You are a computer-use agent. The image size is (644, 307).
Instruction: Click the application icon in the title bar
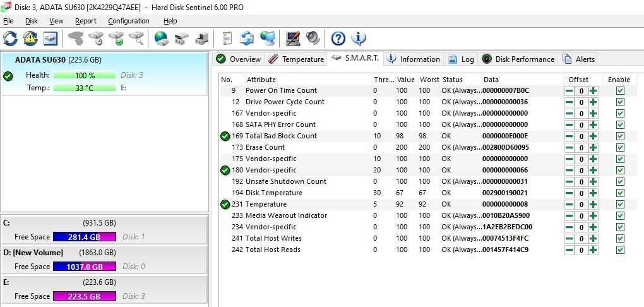pyautogui.click(x=6, y=7)
